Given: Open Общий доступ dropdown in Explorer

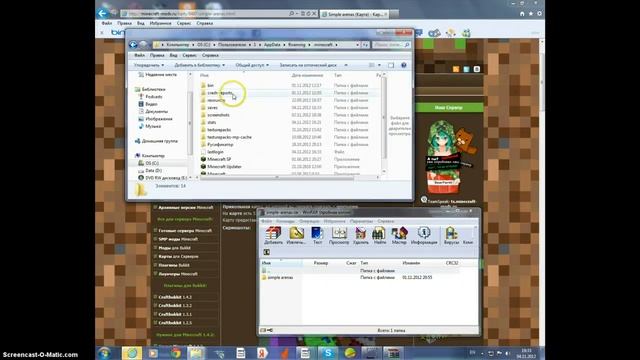Looking at the screenshot, I should point(252,65).
